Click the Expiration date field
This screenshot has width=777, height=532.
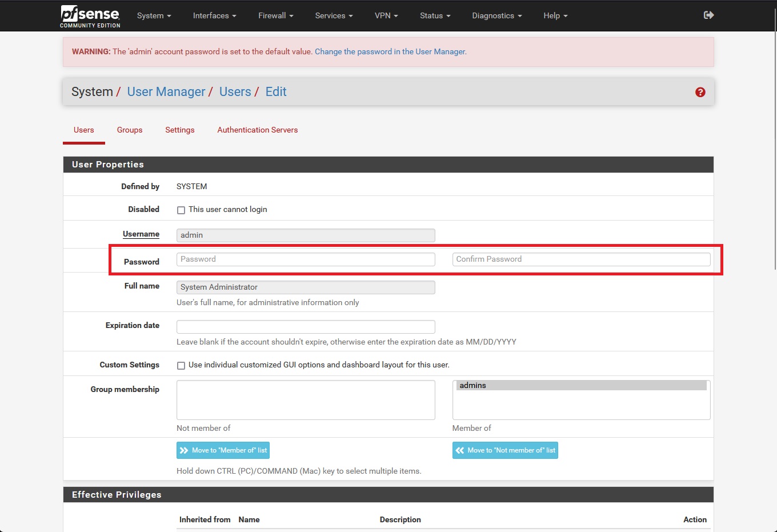click(306, 326)
